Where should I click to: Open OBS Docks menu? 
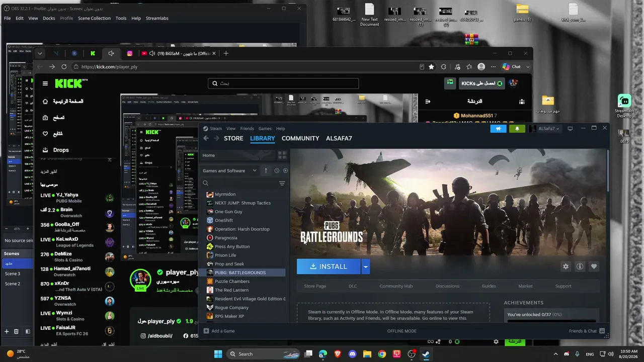tap(49, 18)
